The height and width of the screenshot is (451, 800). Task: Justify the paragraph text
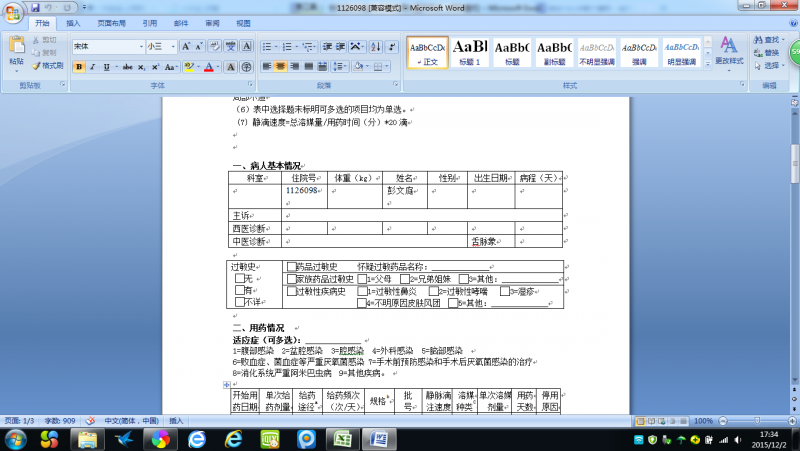[308, 67]
